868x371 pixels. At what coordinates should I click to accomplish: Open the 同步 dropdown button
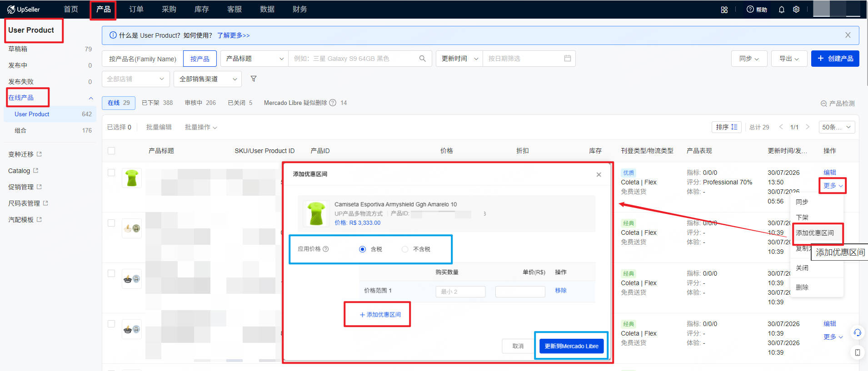(749, 59)
